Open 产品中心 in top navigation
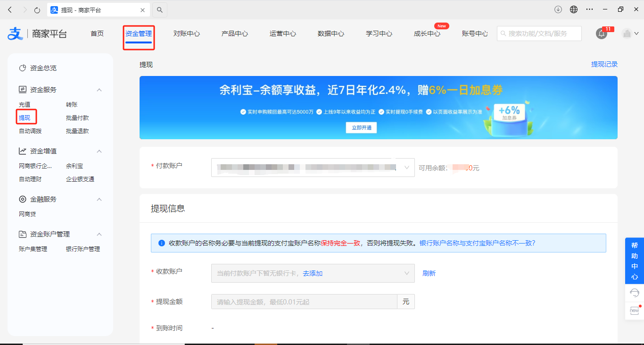The image size is (644, 345). [x=235, y=34]
